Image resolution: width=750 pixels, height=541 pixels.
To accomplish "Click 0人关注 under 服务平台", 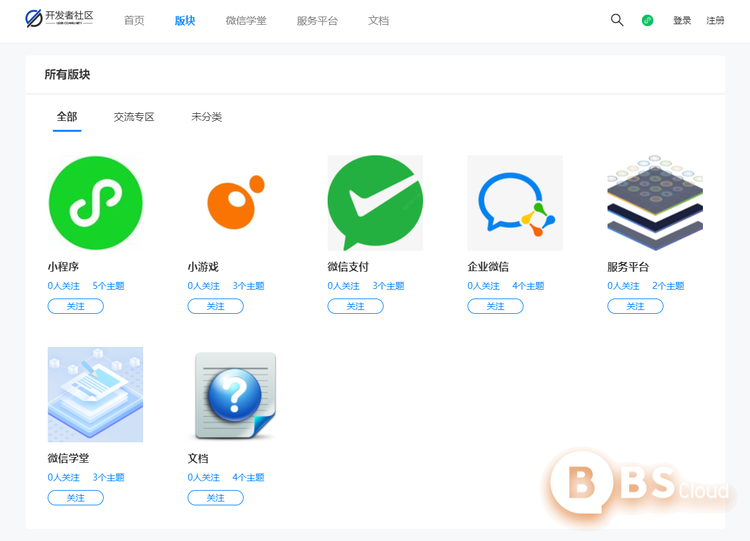I will coord(623,286).
